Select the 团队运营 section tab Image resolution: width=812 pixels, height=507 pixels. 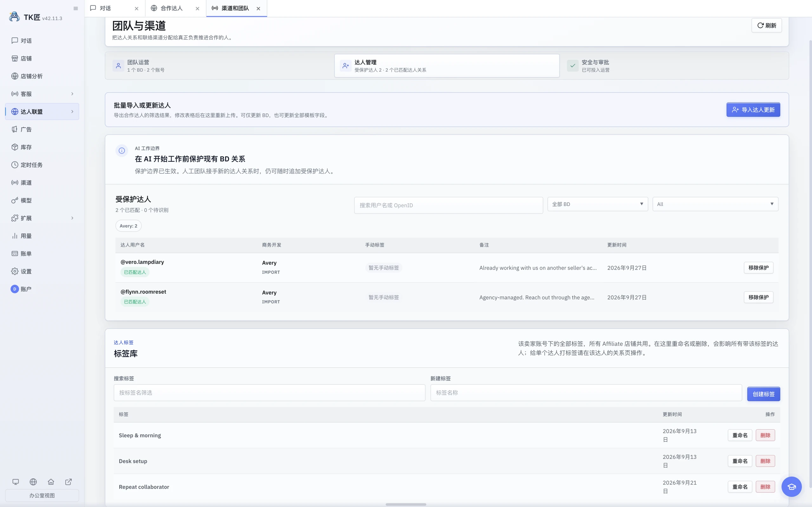click(220, 66)
